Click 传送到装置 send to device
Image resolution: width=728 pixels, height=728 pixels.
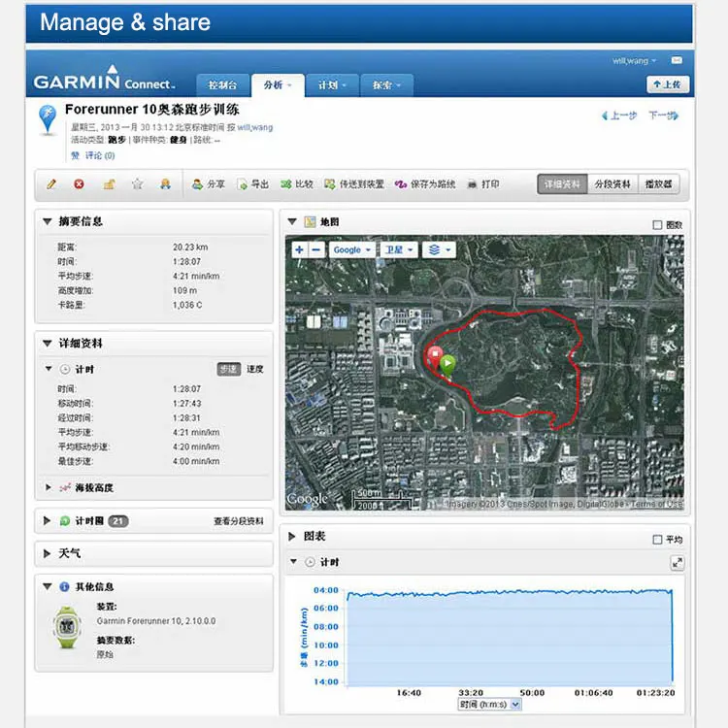click(354, 184)
